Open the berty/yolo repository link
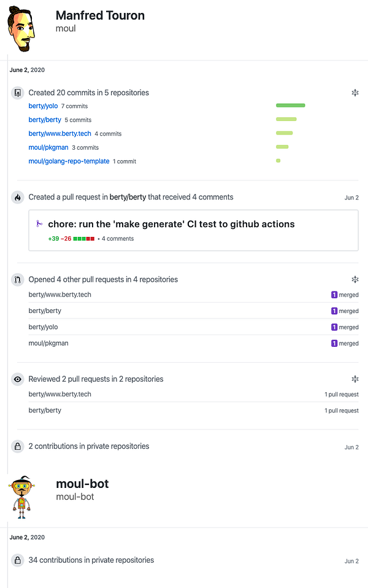 43,106
